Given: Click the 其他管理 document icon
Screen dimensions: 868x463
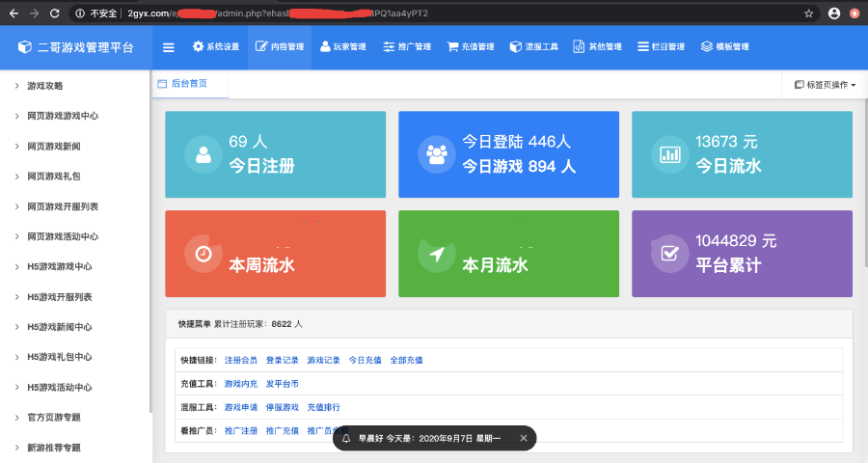Looking at the screenshot, I should [x=579, y=47].
